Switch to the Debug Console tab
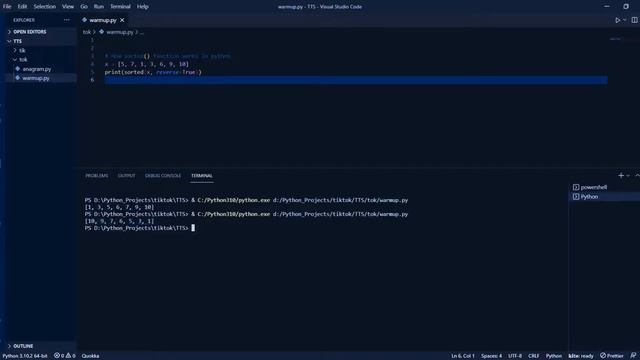 point(163,176)
